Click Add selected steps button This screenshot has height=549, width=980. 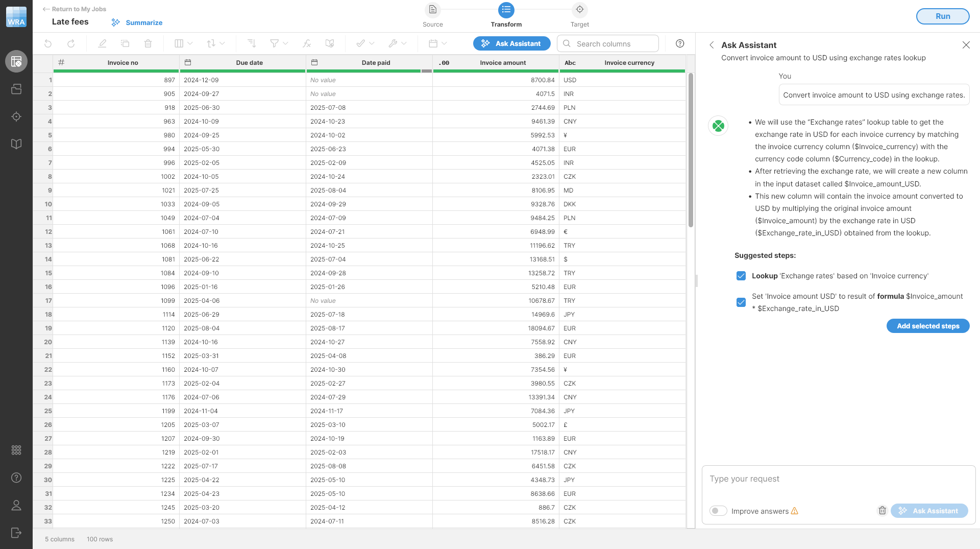pyautogui.click(x=927, y=326)
